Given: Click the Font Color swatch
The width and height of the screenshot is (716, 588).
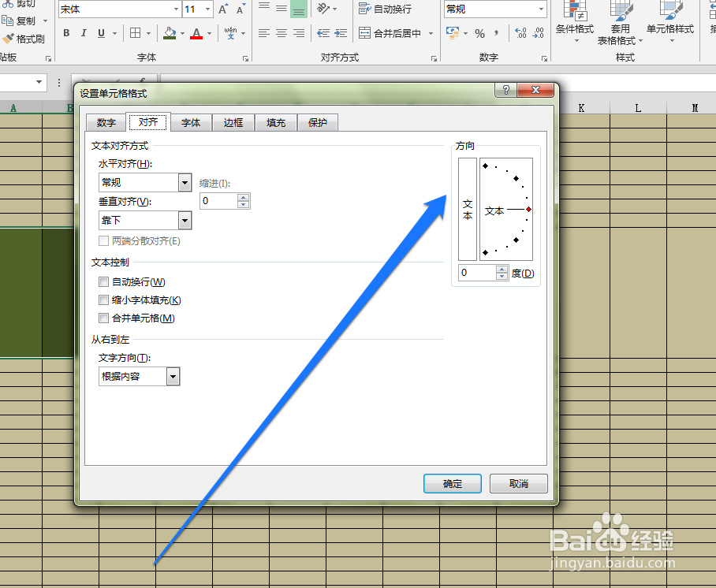Looking at the screenshot, I should click(195, 33).
